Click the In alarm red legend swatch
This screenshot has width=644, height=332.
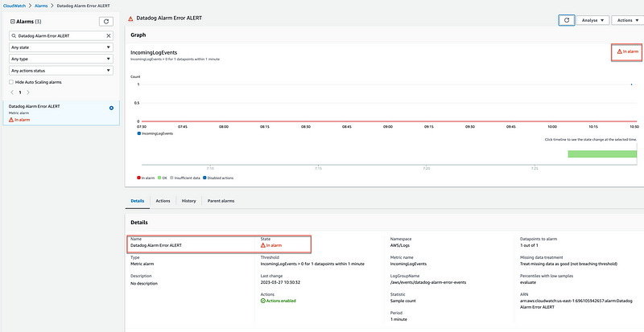pyautogui.click(x=138, y=178)
